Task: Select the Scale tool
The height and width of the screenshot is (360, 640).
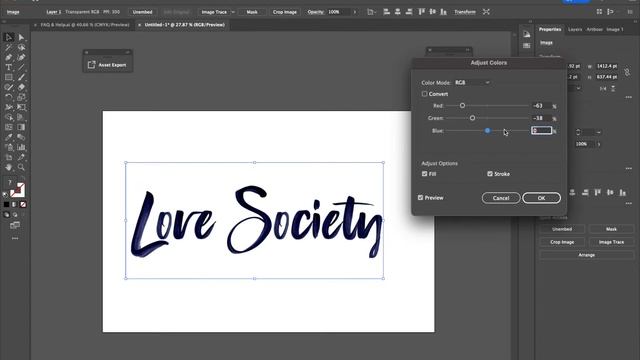Action: coord(21,97)
